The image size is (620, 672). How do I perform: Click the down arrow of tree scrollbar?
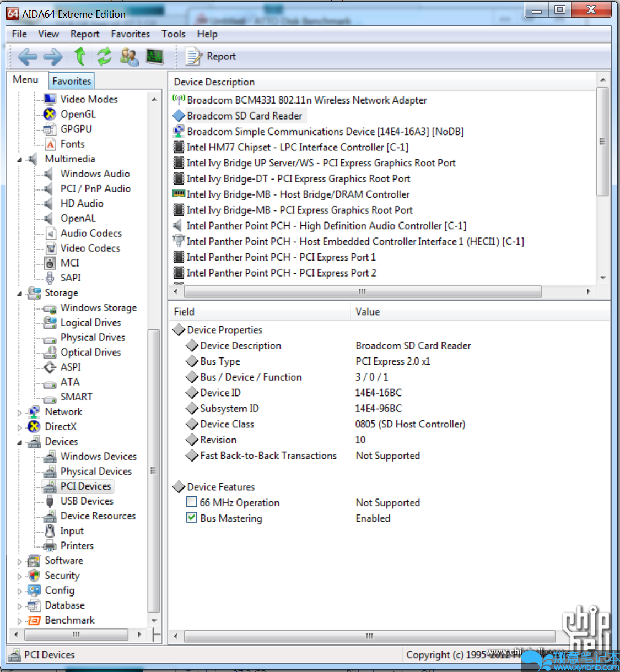pyautogui.click(x=154, y=620)
